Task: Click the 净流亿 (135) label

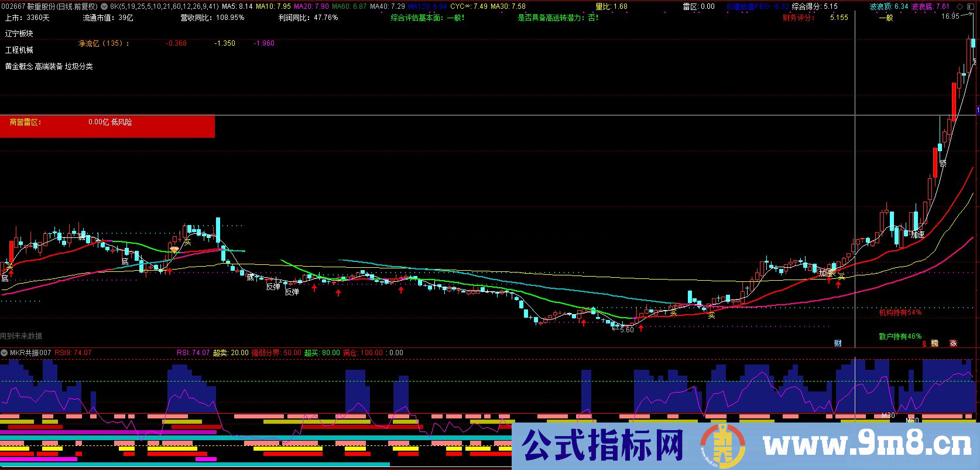Action: [x=104, y=43]
